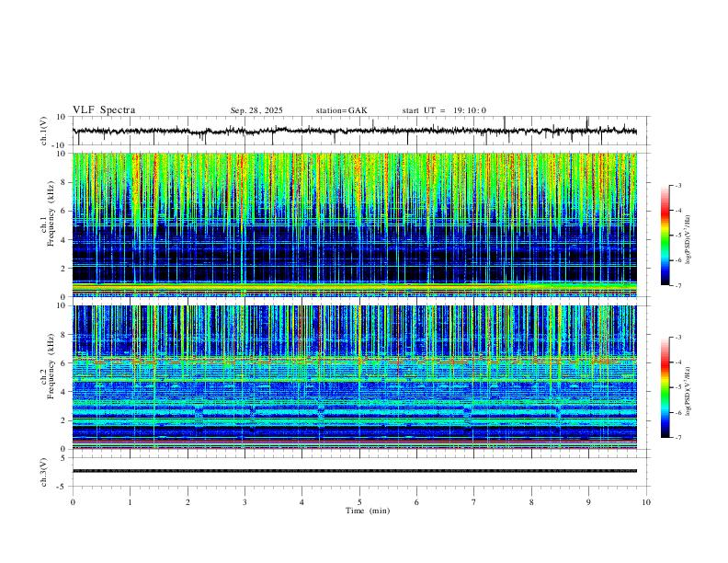Click the "1" tick label on Time axis
Image resolution: width=728 pixels, height=563 pixels.
click(130, 502)
